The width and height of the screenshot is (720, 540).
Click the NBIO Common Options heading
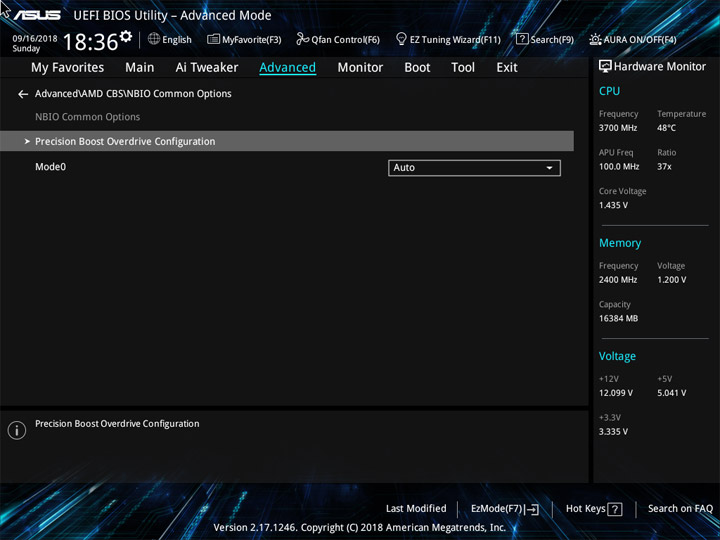[x=88, y=117]
